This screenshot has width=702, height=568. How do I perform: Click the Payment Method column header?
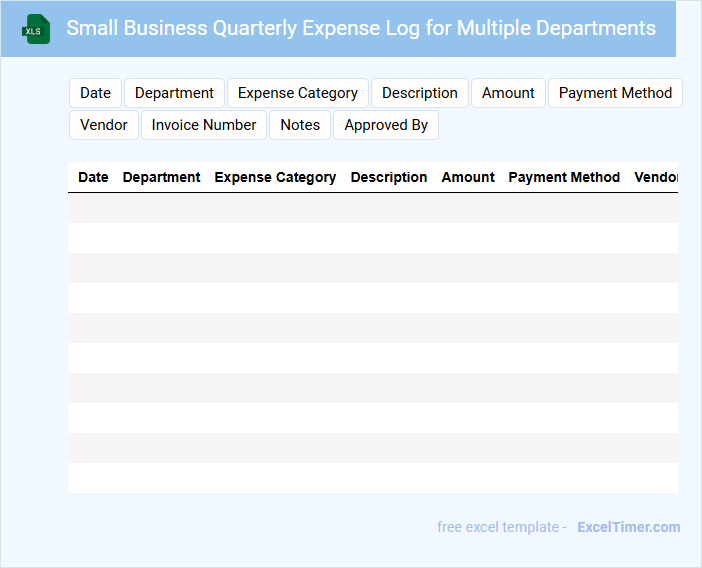click(x=564, y=177)
